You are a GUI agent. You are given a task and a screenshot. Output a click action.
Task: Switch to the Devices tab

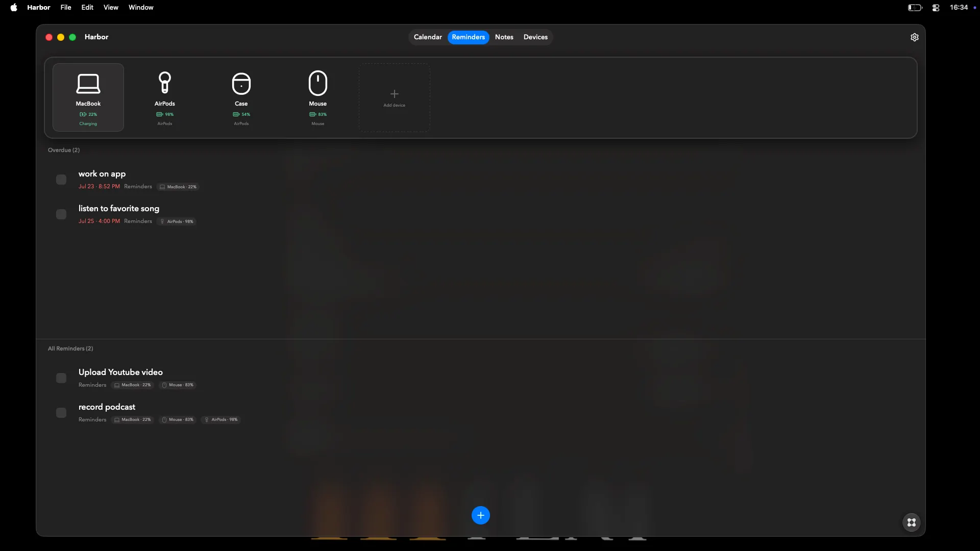[x=535, y=37]
